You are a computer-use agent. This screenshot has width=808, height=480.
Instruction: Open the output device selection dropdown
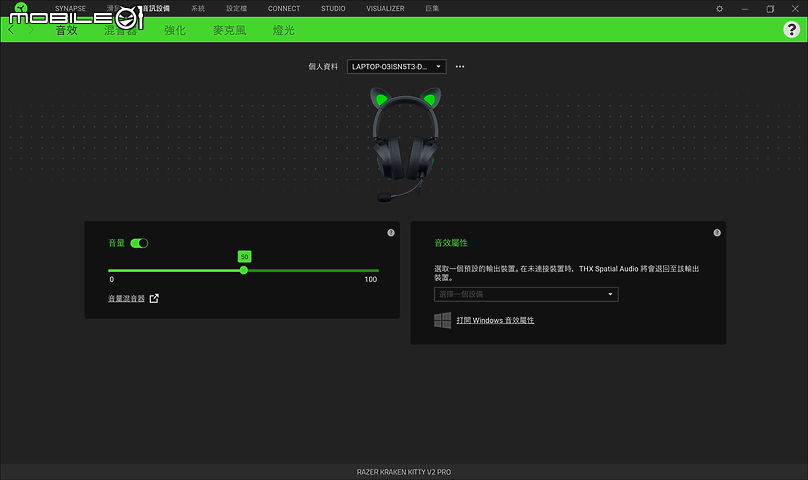coord(526,294)
